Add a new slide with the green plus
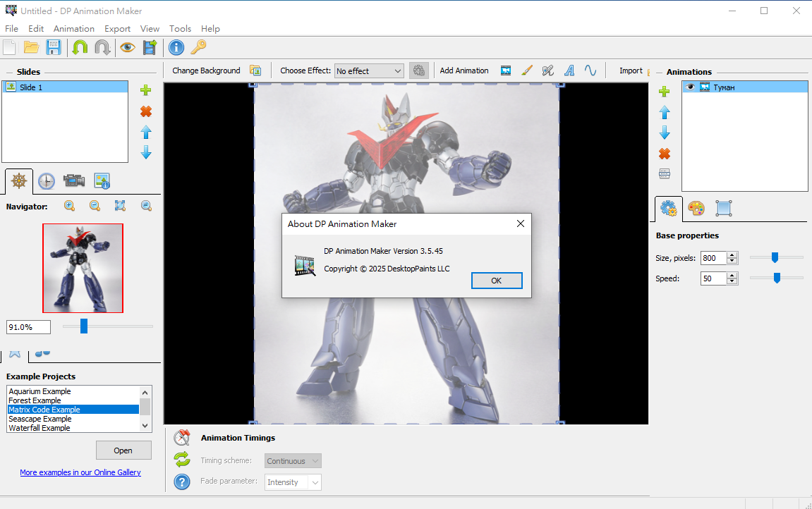Viewport: 812px width, 509px height. coord(145,90)
